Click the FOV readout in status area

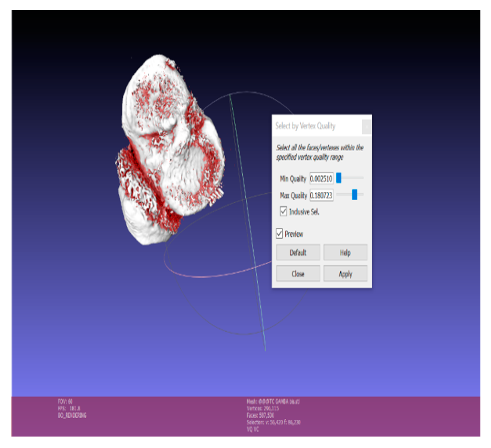[x=65, y=401]
